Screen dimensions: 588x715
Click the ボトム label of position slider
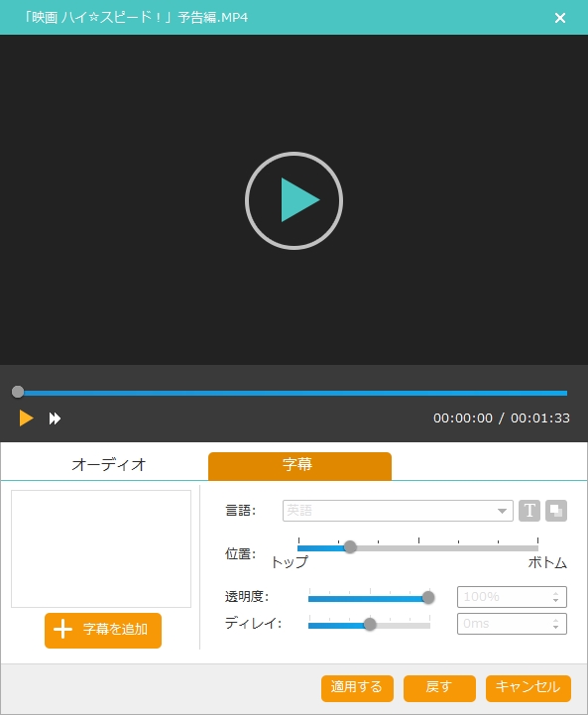click(547, 562)
